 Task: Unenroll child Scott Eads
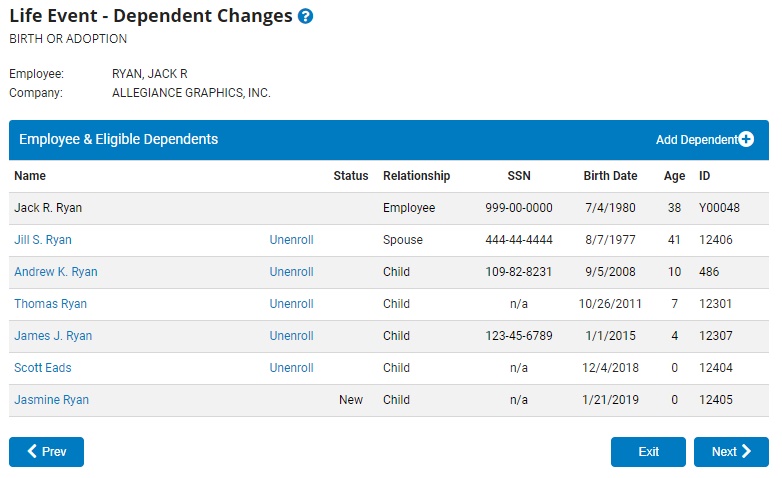coord(291,368)
